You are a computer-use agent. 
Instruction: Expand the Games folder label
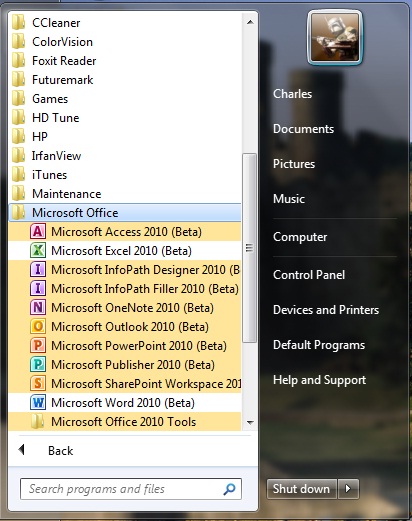point(50,99)
